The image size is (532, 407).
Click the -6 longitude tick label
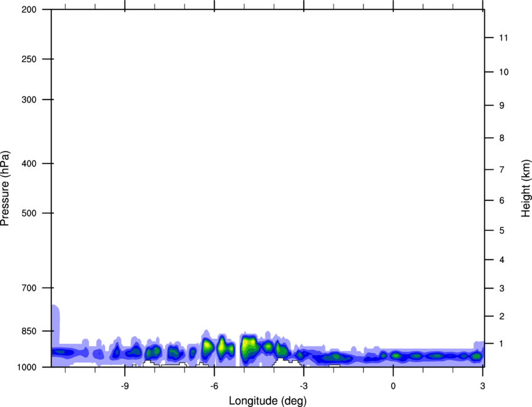[214, 386]
